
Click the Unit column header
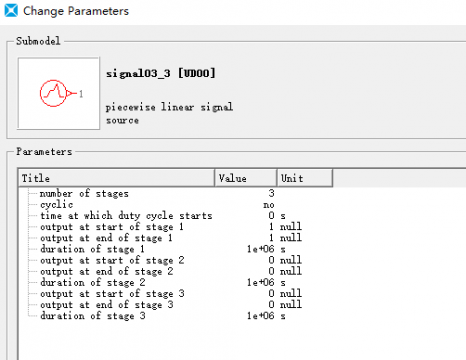click(x=305, y=178)
